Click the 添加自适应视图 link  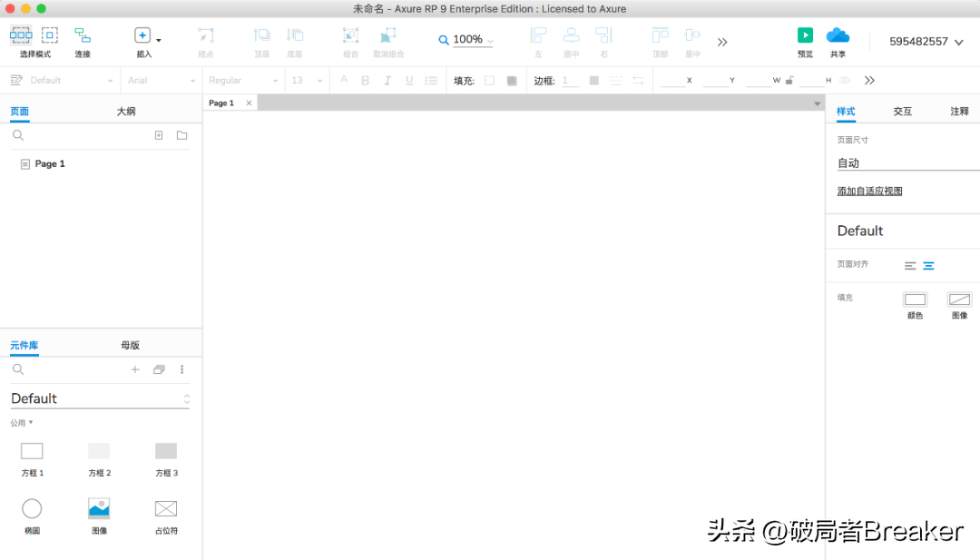868,191
